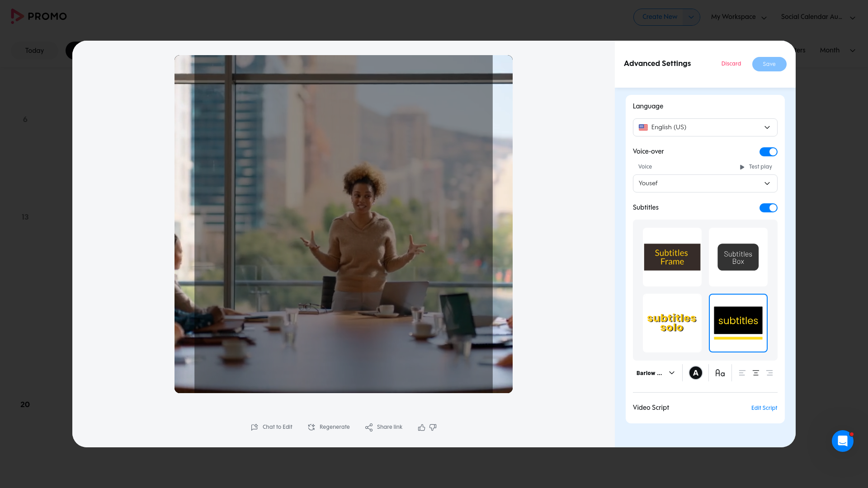Image resolution: width=868 pixels, height=488 pixels.
Task: Open the Barlow font dropdown
Action: [x=656, y=373]
